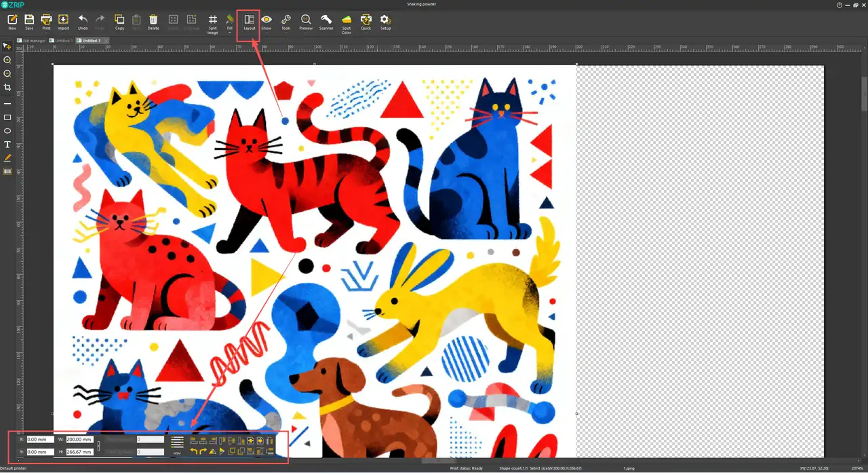Screen dimensions: 868x473
Task: Click the help icon in title bar
Action: tap(840, 4)
